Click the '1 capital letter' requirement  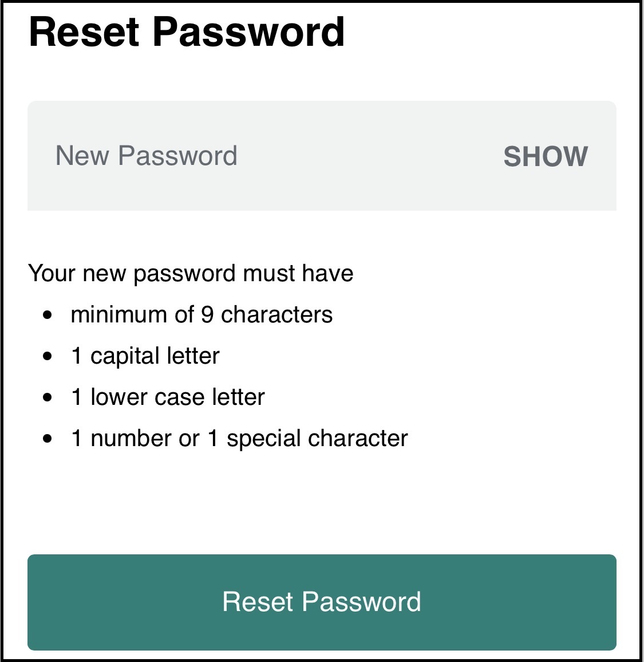(x=144, y=355)
